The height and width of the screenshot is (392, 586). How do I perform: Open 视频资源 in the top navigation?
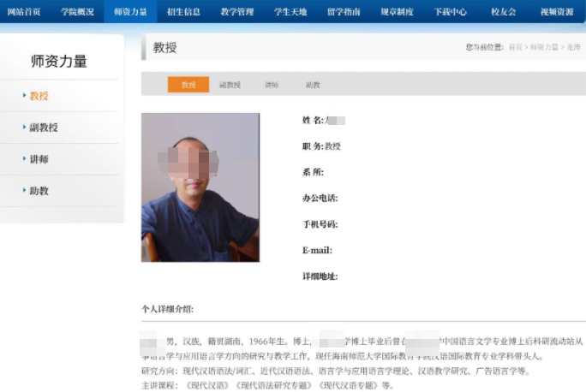[x=557, y=12]
